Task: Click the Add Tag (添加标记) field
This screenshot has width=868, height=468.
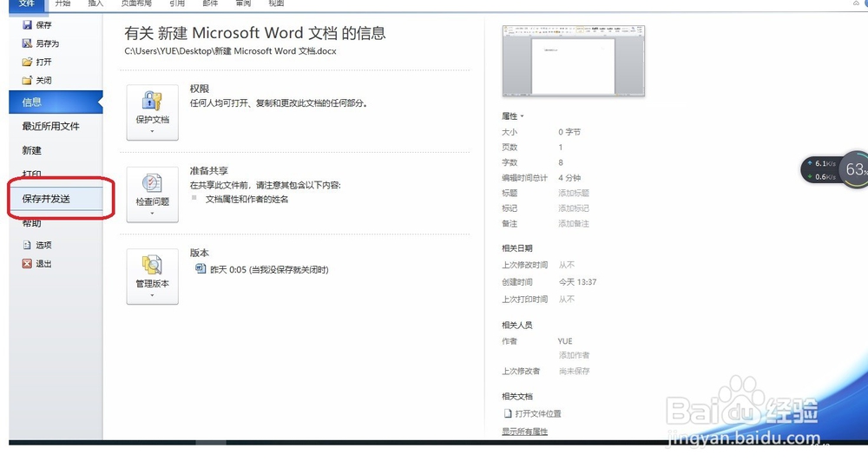Action: [574, 208]
